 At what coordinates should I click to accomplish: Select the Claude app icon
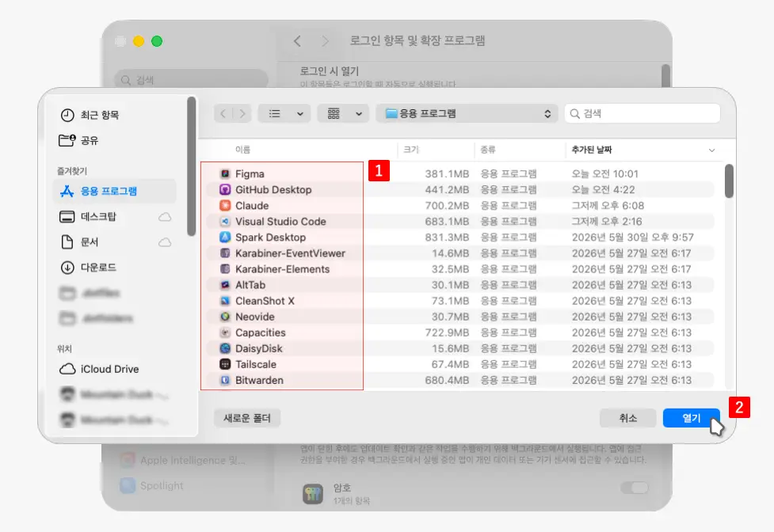(x=225, y=205)
